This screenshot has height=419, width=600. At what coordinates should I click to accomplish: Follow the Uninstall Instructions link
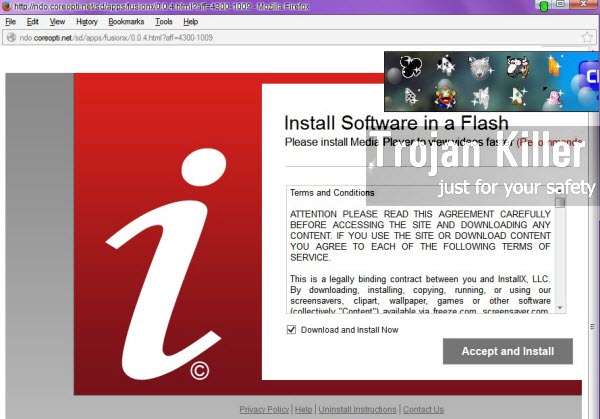coord(357,409)
